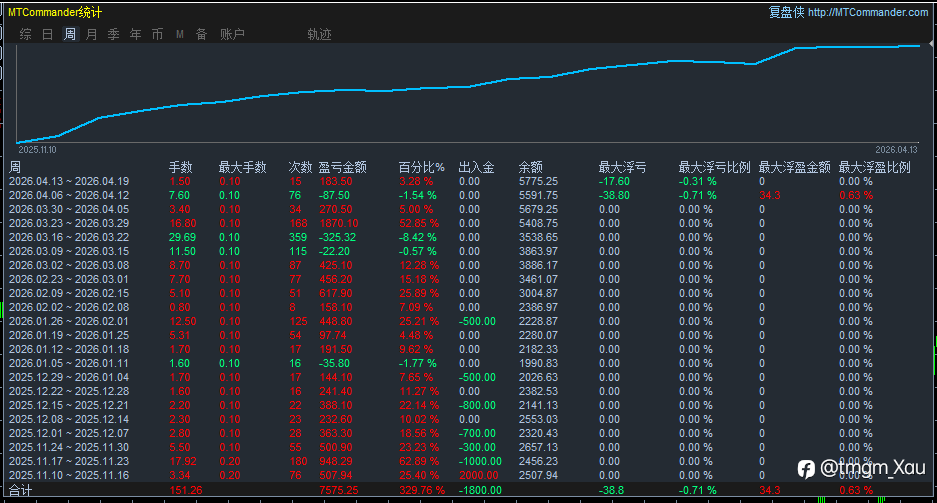Select week row 2025.12.22 ~ 2025.12.28

(468, 391)
